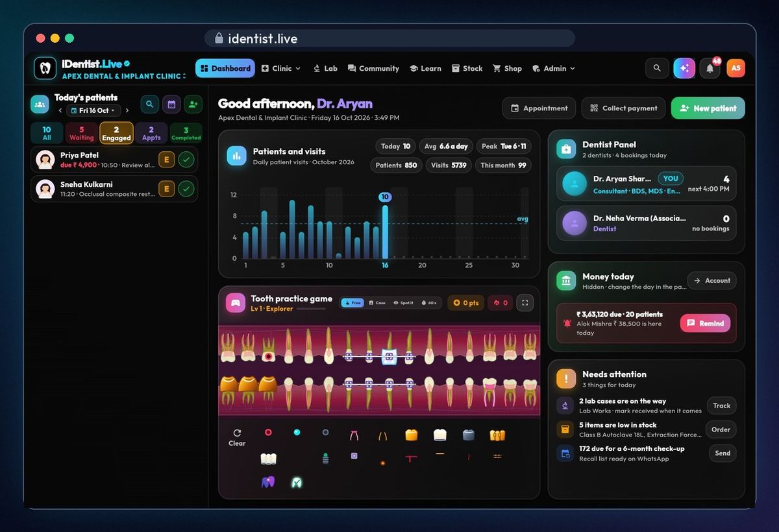
Task: Expand the Clinic menu
Action: point(281,68)
